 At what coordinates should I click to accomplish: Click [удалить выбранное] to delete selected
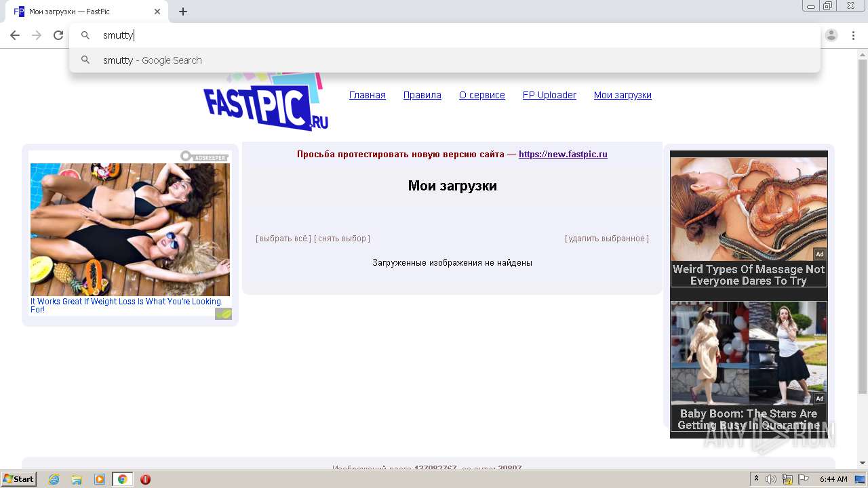pyautogui.click(x=607, y=239)
